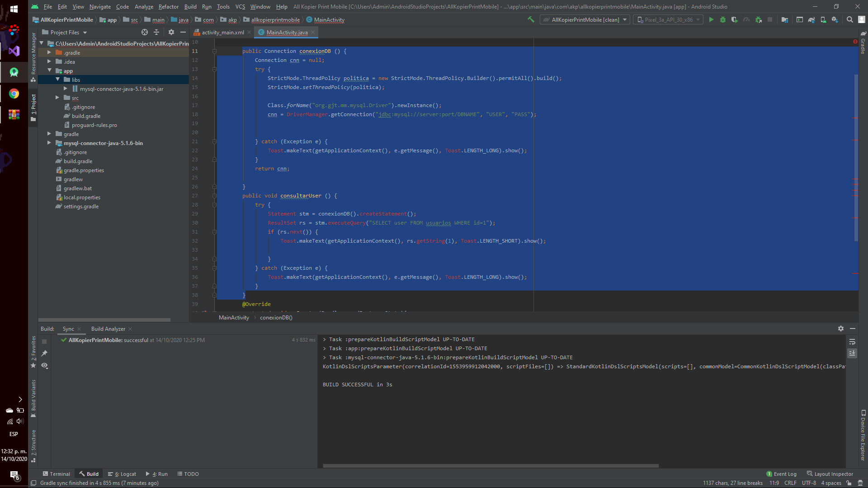
Task: Open the Layout Inspector
Action: [830, 474]
